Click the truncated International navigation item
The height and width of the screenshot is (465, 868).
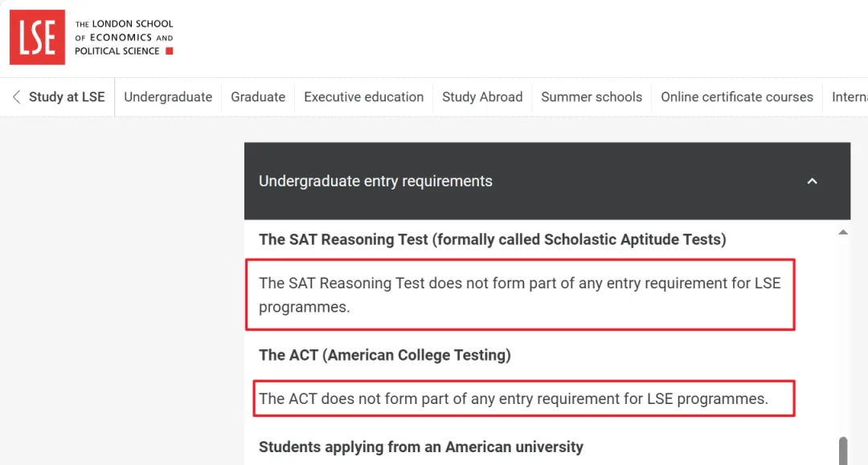pos(850,96)
